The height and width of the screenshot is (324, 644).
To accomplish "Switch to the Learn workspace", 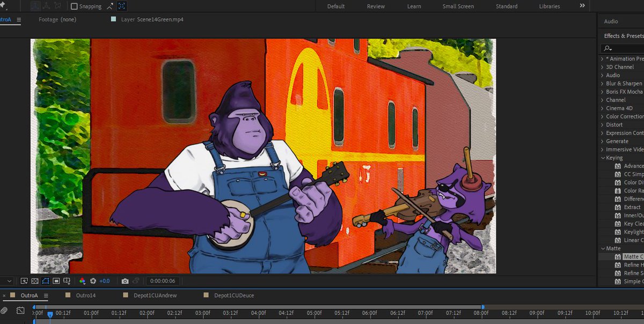I will (x=414, y=6).
